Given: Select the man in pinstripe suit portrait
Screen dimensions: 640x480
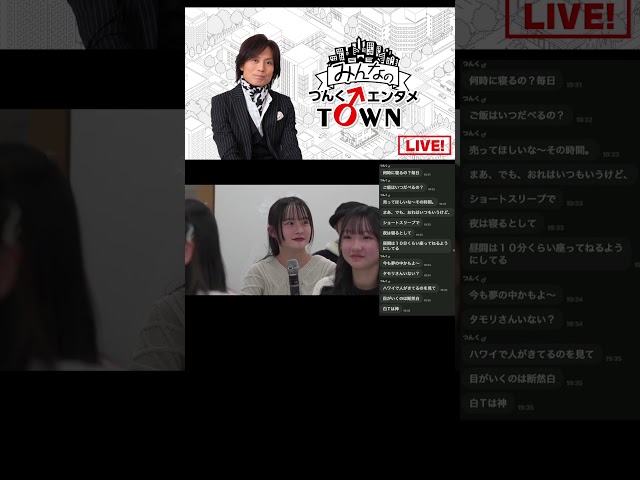Looking at the screenshot, I should 256,97.
